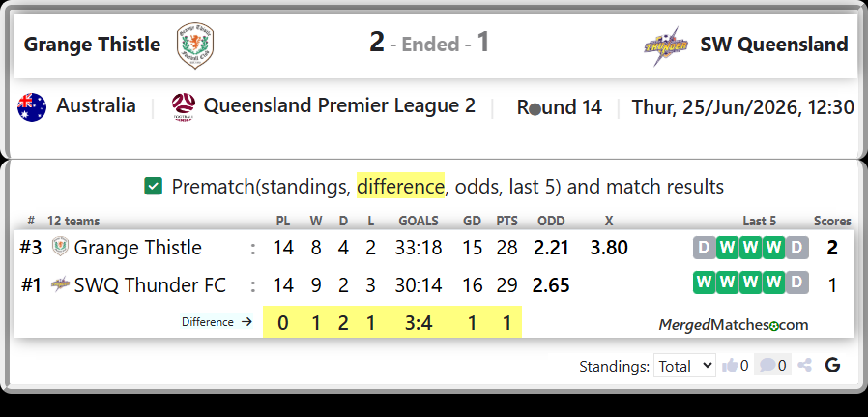Click the SWQ Thunder FC standings row name
Image resolution: width=868 pixels, height=417 pixels.
[150, 285]
